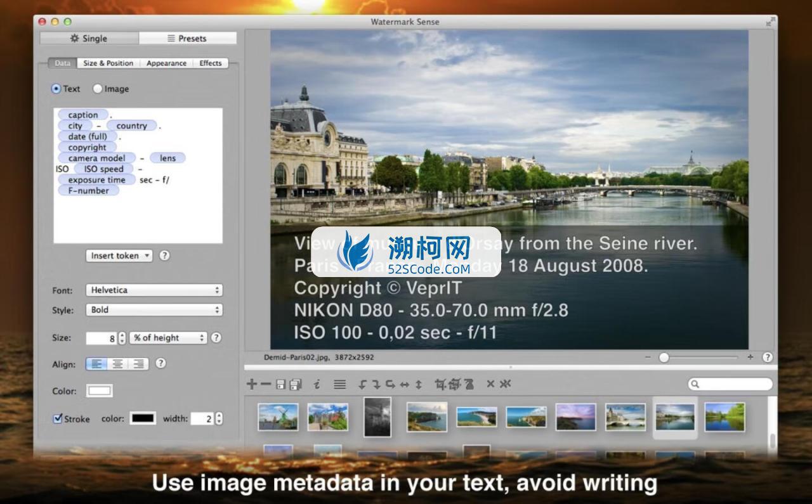Open the black stroke color swatch
Screen dimensions: 812x504
[143, 418]
